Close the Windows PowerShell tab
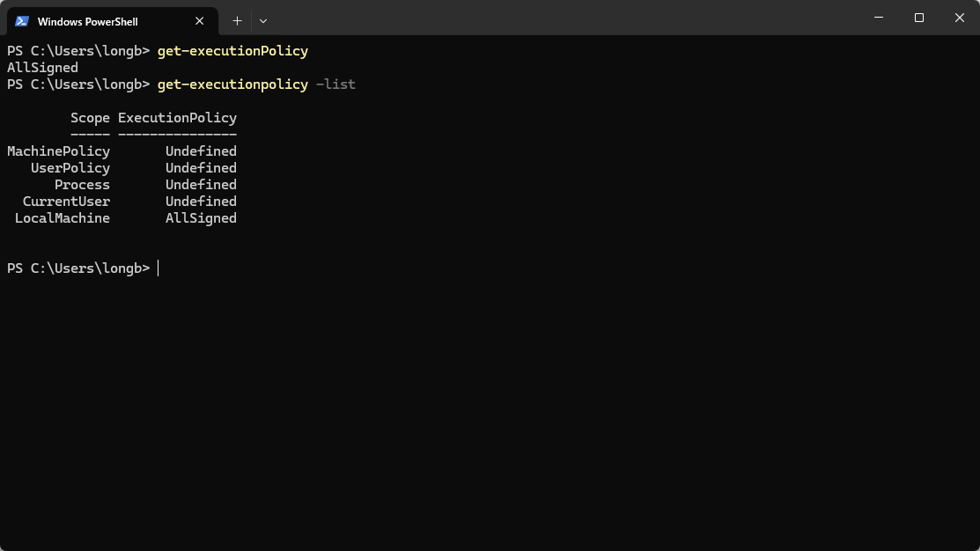This screenshot has width=980, height=551. tap(199, 21)
